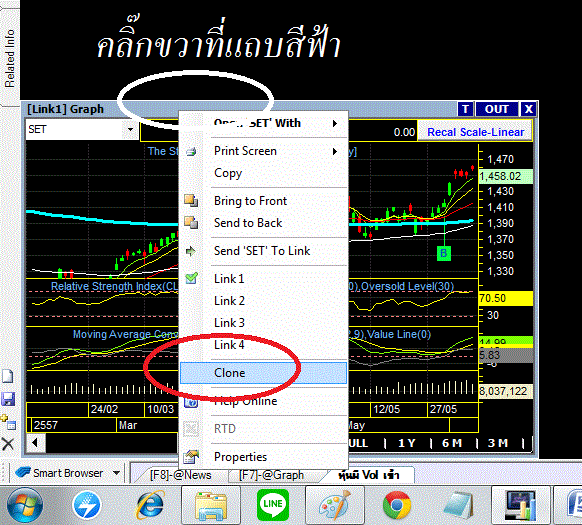Click the save floppy disk sidebar icon
Viewport: 582px width, 525px height.
(x=8, y=399)
